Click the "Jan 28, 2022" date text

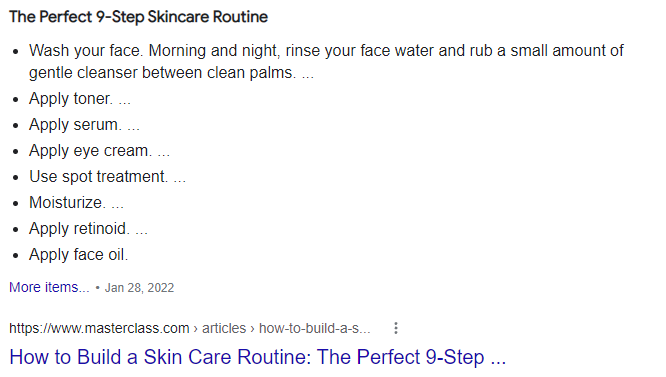click(139, 288)
